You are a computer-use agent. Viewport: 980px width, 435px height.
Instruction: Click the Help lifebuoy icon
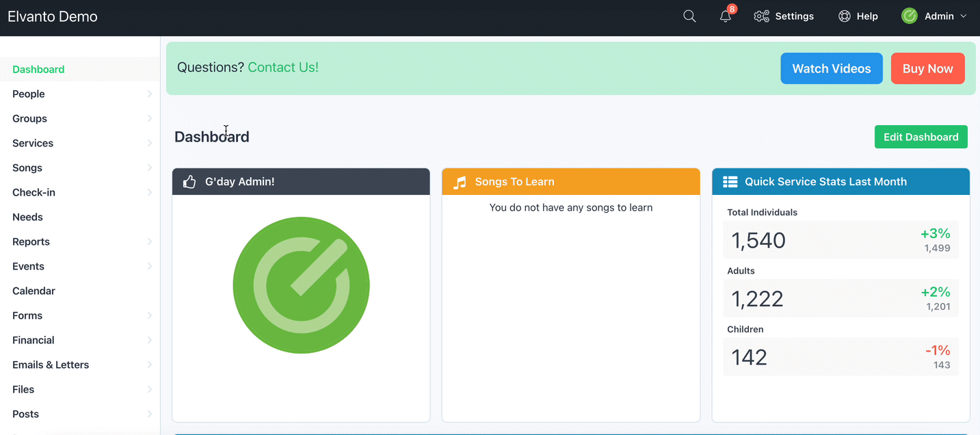click(x=845, y=16)
